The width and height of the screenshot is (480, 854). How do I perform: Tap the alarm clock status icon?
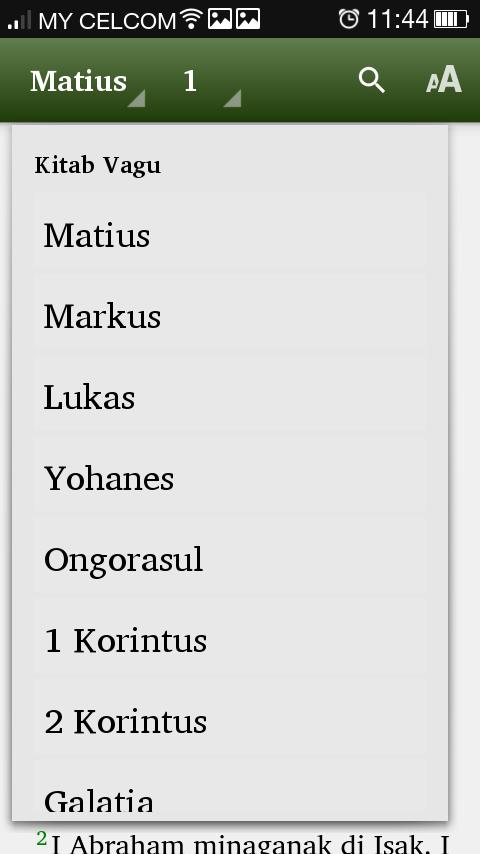coord(349,19)
